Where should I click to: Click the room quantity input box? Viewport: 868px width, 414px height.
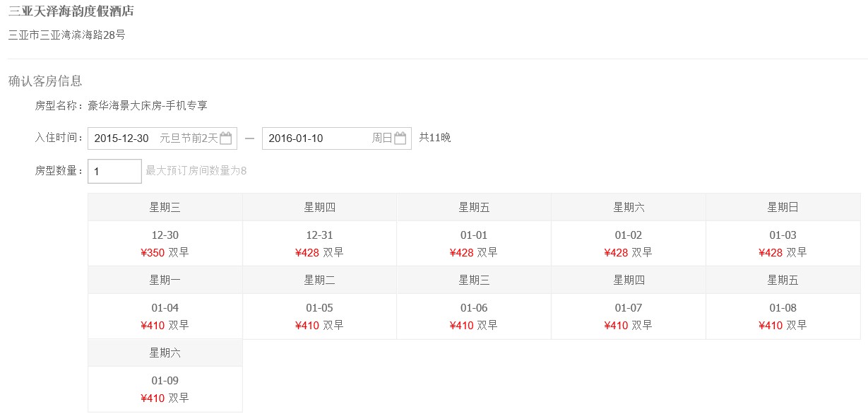coord(114,171)
